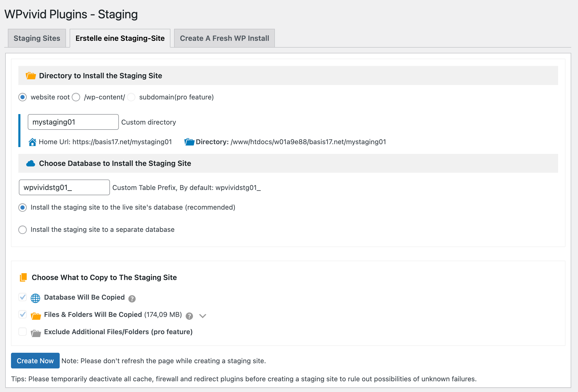The width and height of the screenshot is (578, 392).
Task: Select the /wp-content/ radio button
Action: (x=76, y=97)
